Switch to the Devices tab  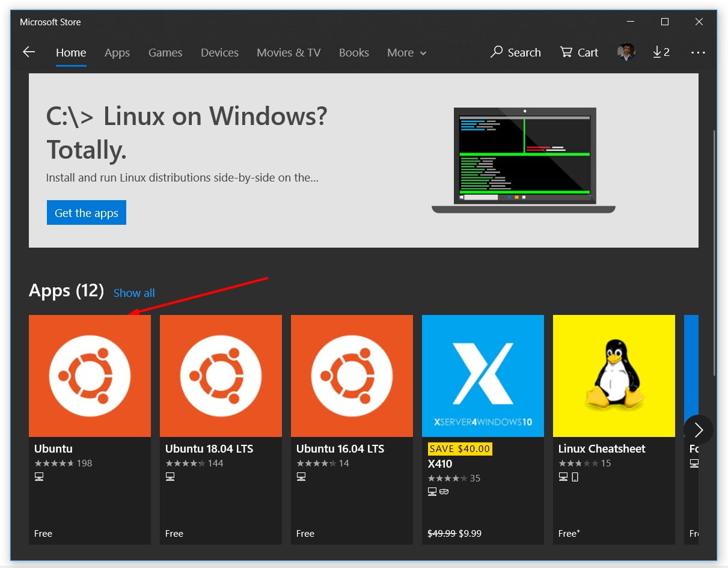(x=219, y=53)
